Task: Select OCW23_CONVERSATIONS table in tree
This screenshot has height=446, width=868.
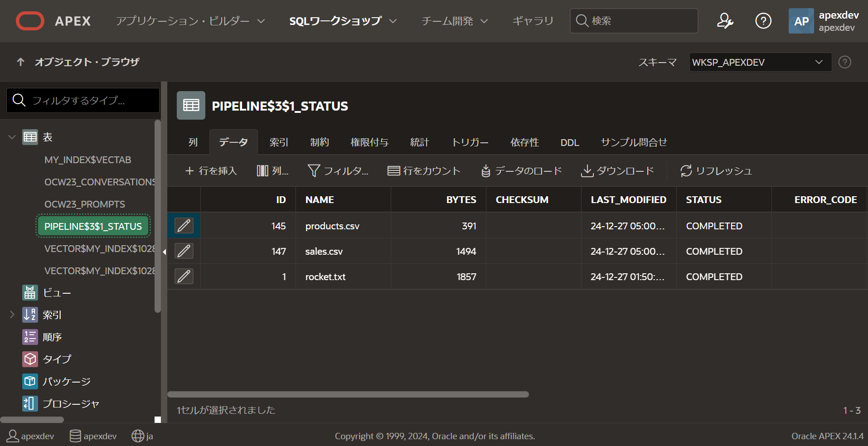Action: pos(100,182)
